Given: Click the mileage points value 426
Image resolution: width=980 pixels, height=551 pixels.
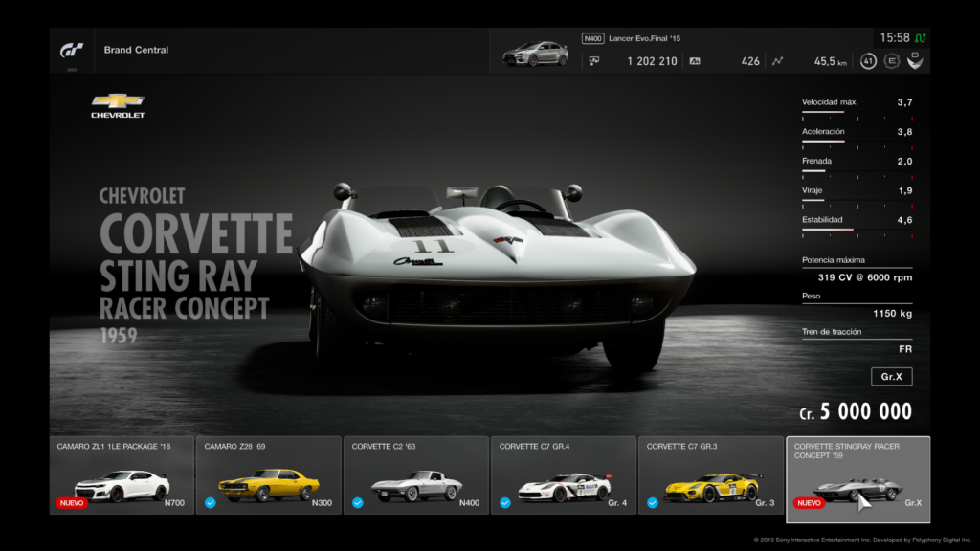Looking at the screenshot, I should pyautogui.click(x=750, y=61).
